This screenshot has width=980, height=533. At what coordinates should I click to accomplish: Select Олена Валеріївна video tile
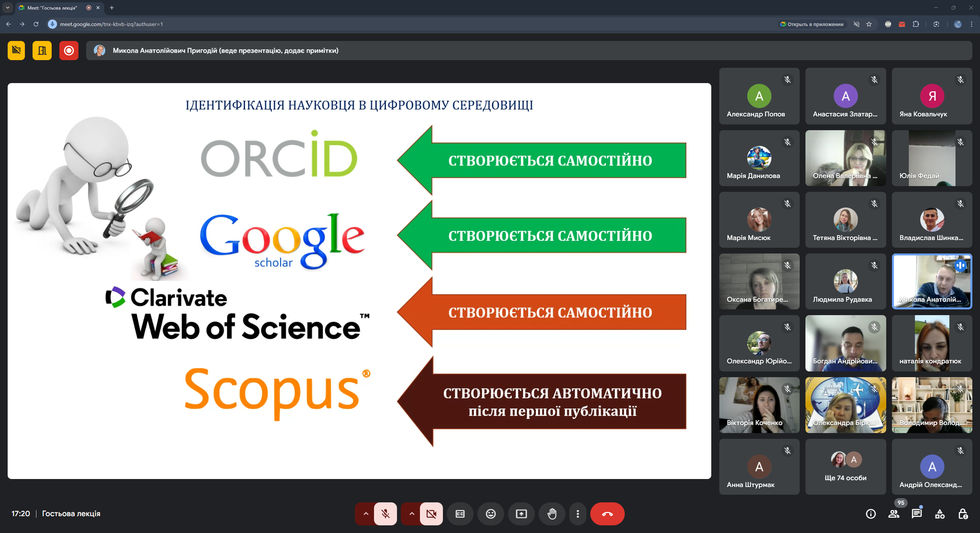[x=846, y=158]
